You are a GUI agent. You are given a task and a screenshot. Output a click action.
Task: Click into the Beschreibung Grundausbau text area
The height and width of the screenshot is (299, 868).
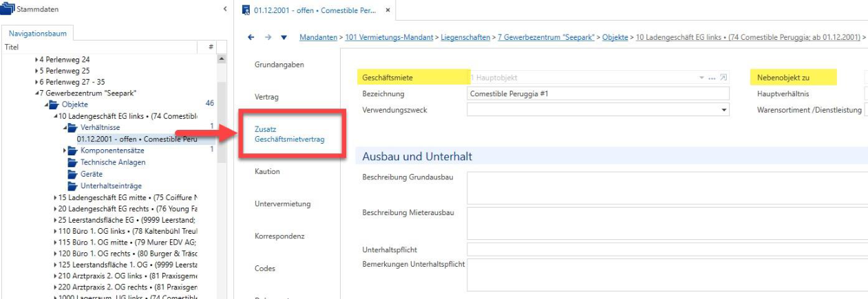(667, 188)
